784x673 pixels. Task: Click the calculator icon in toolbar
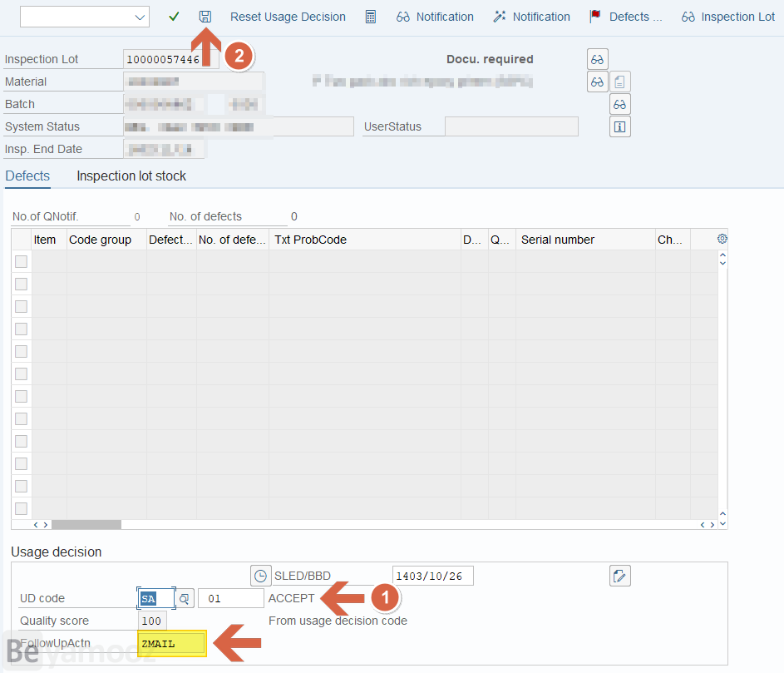click(x=371, y=17)
